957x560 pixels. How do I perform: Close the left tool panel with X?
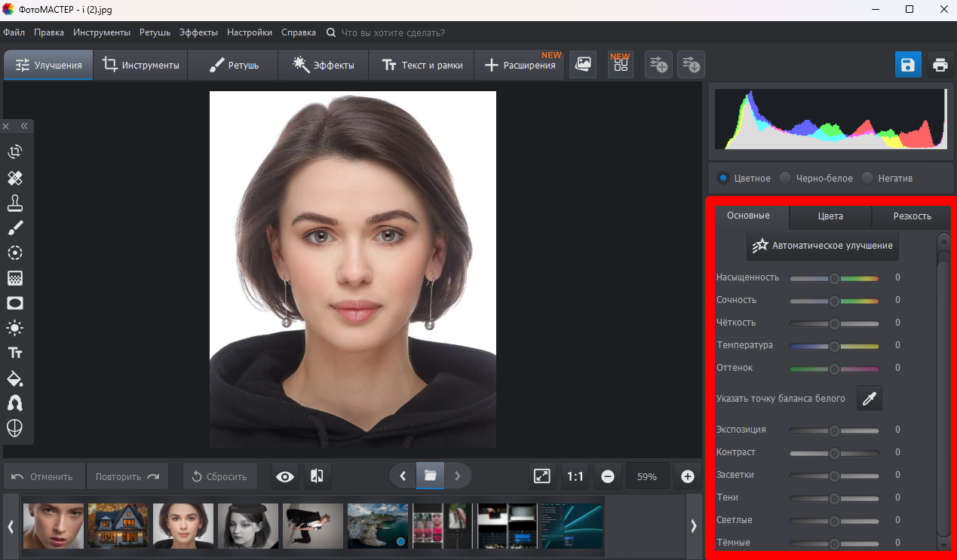(x=6, y=127)
